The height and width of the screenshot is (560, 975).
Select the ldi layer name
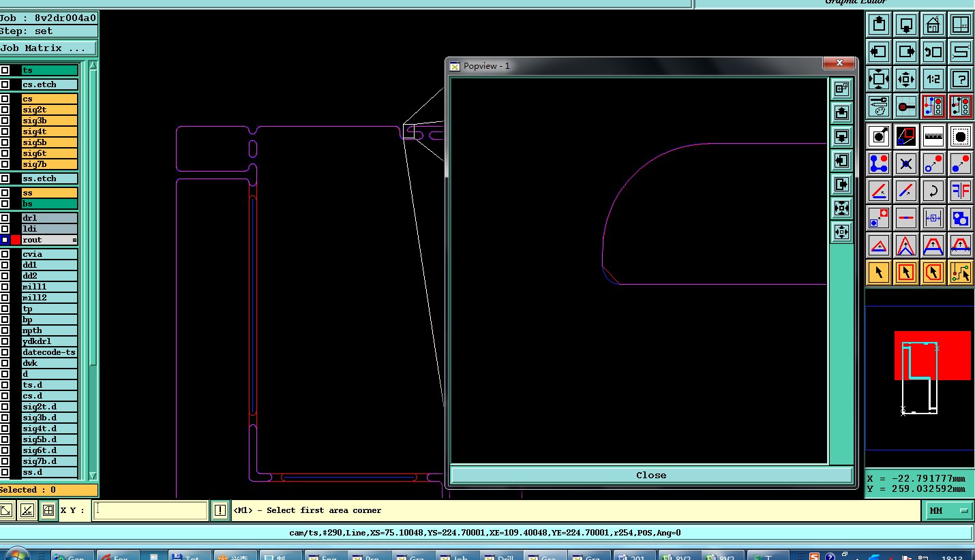coord(49,229)
